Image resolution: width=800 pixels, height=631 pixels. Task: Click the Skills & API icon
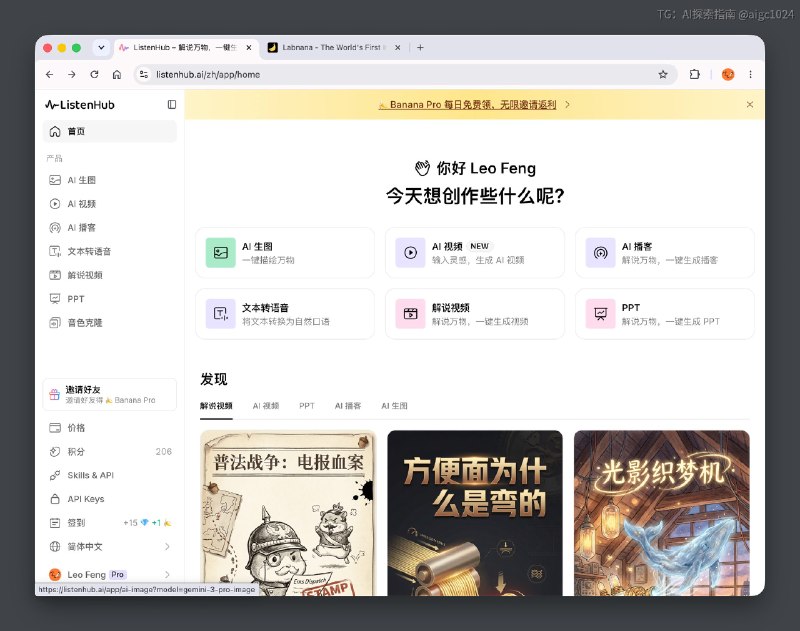[x=55, y=475]
